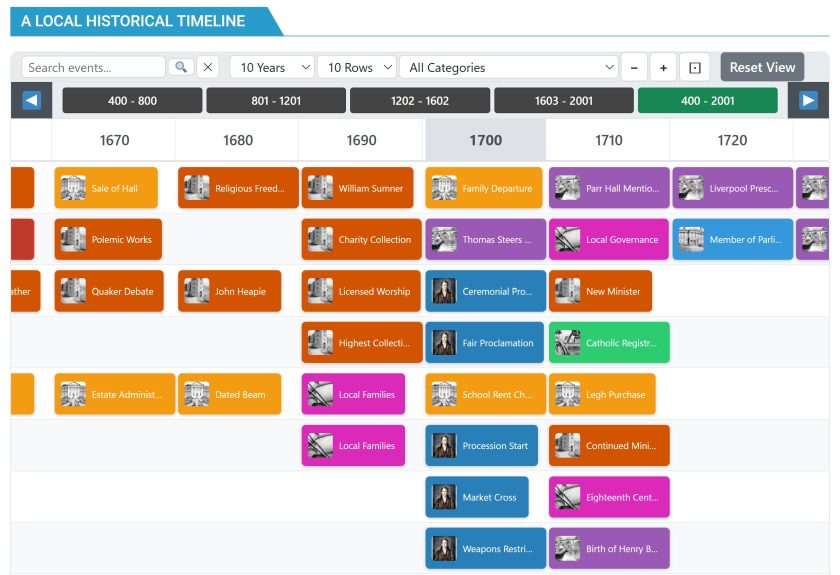Open the 10 Years interval dropdown
This screenshot has width=840, height=575.
tap(272, 67)
